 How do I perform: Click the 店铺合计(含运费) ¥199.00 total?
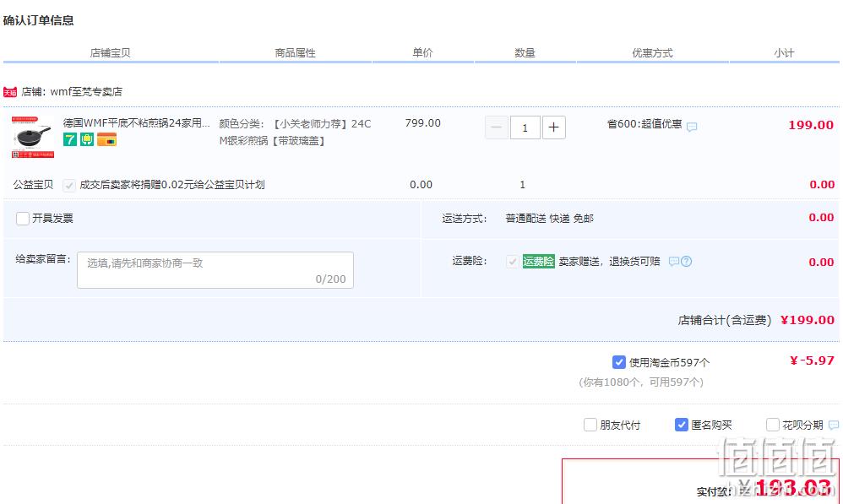click(756, 320)
